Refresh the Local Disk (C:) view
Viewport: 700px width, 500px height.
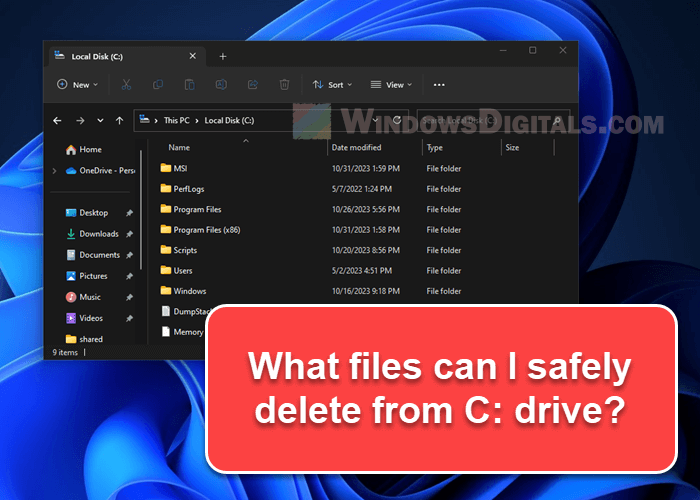click(397, 120)
